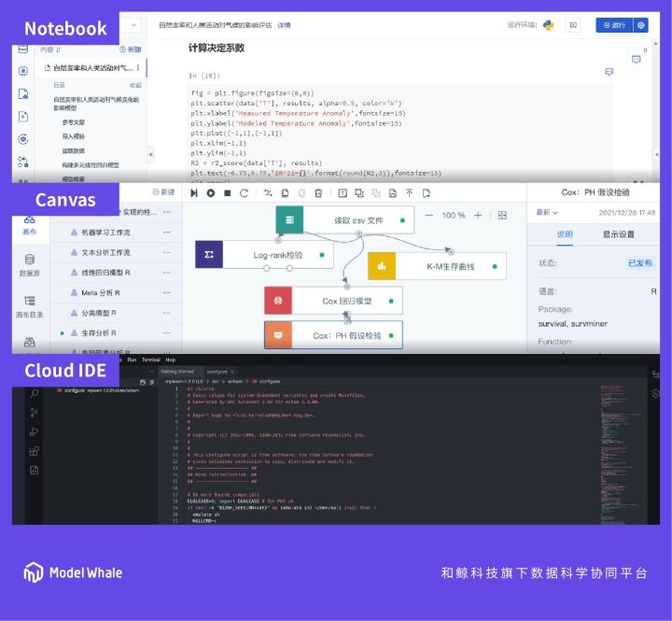Select the K-M生存曲线 node in Canvas

[x=437, y=266]
